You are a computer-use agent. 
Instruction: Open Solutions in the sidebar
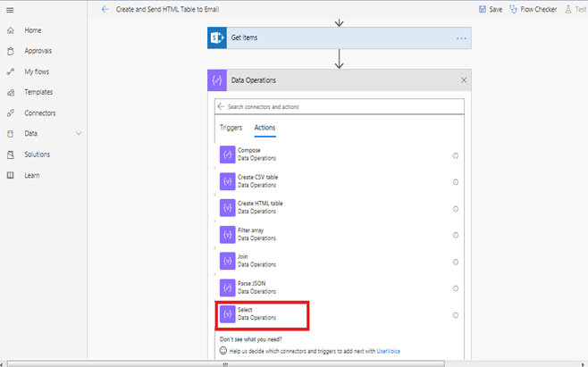coord(38,154)
